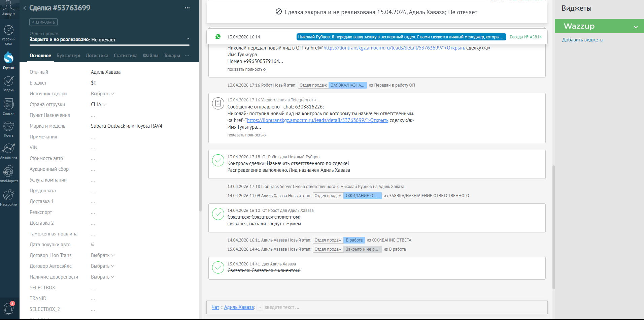
Task: Click the deal title Сделка #53763699
Action: (60, 8)
